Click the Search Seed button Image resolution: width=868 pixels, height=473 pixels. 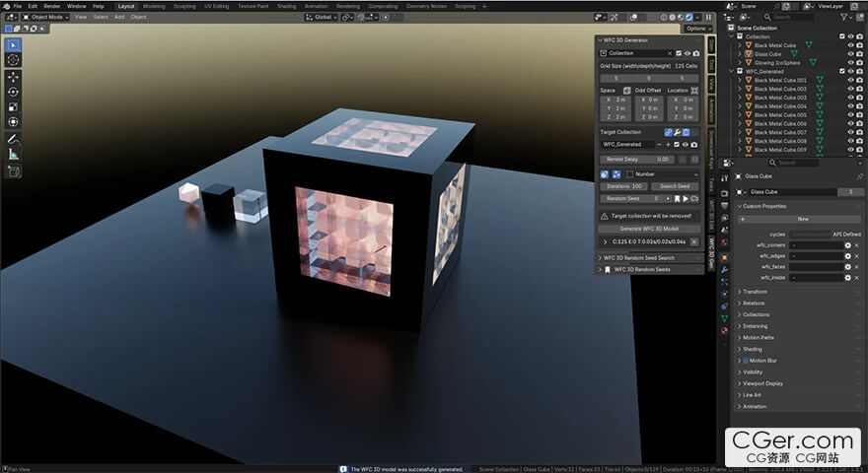(x=674, y=186)
